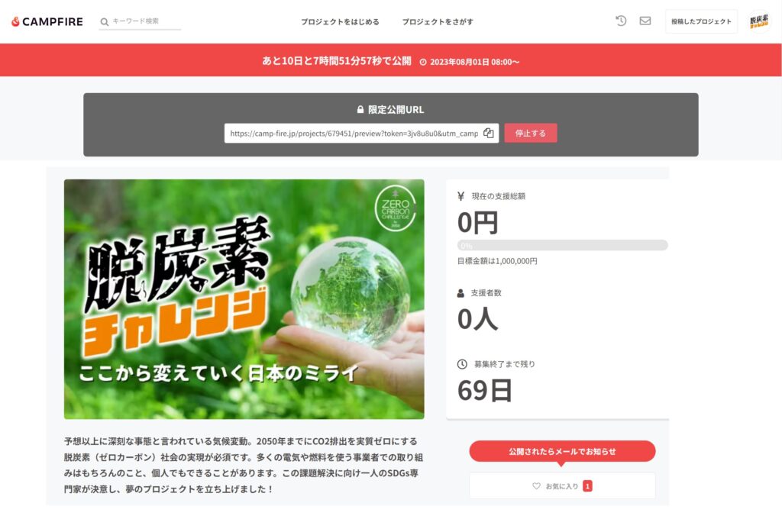Screen dimensions: 782x532
Task: Click the 投稿したプロジェクト button
Action: 701,21
